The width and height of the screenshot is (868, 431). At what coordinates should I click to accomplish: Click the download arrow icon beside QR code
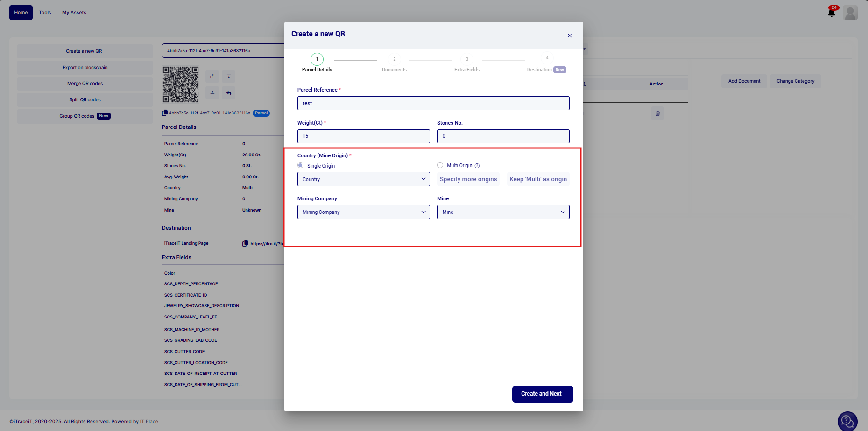228,76
